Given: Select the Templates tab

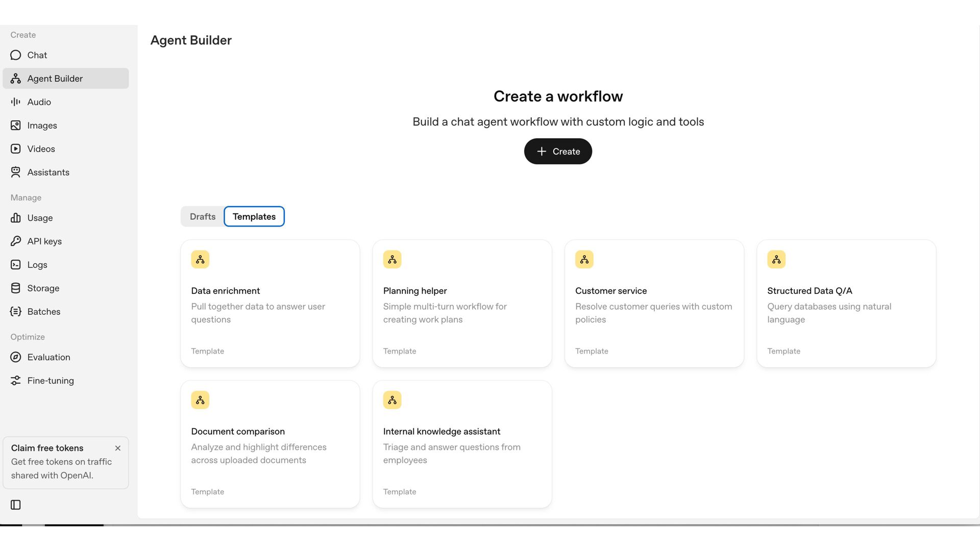Looking at the screenshot, I should coord(254,216).
